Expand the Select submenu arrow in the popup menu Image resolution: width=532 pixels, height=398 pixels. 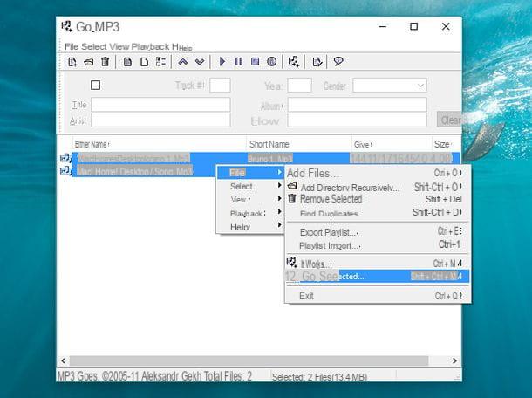pyautogui.click(x=280, y=185)
